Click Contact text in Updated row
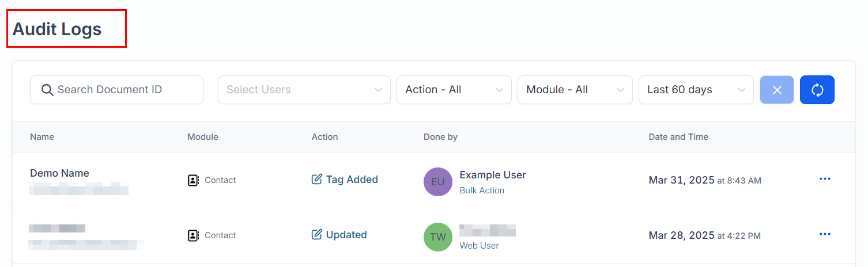This screenshot has width=868, height=267. pos(220,235)
